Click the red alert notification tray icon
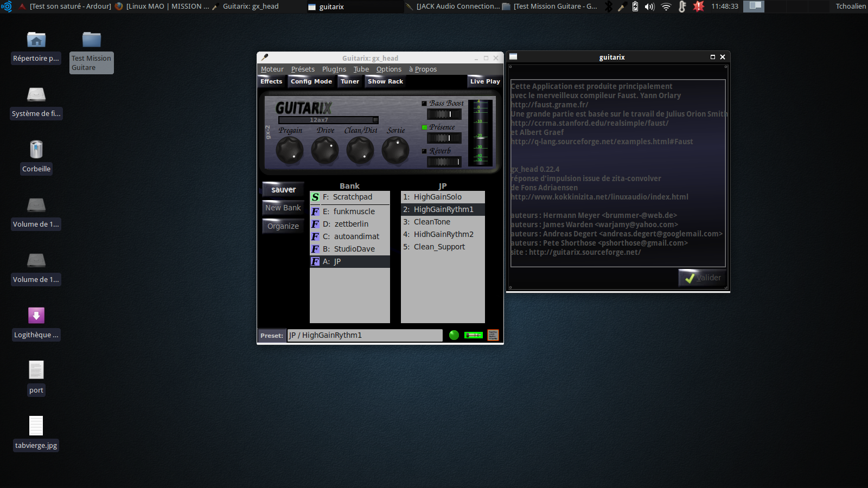The image size is (868, 488). pos(699,7)
